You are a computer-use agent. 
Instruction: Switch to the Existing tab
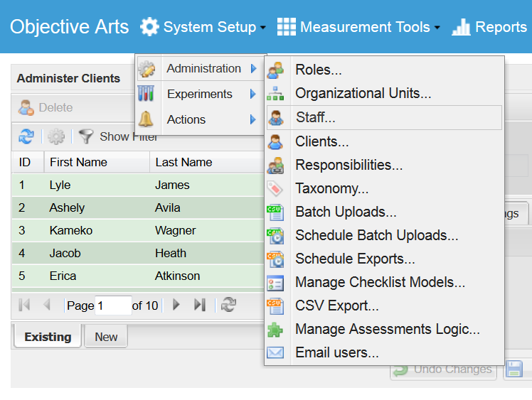[x=48, y=337]
